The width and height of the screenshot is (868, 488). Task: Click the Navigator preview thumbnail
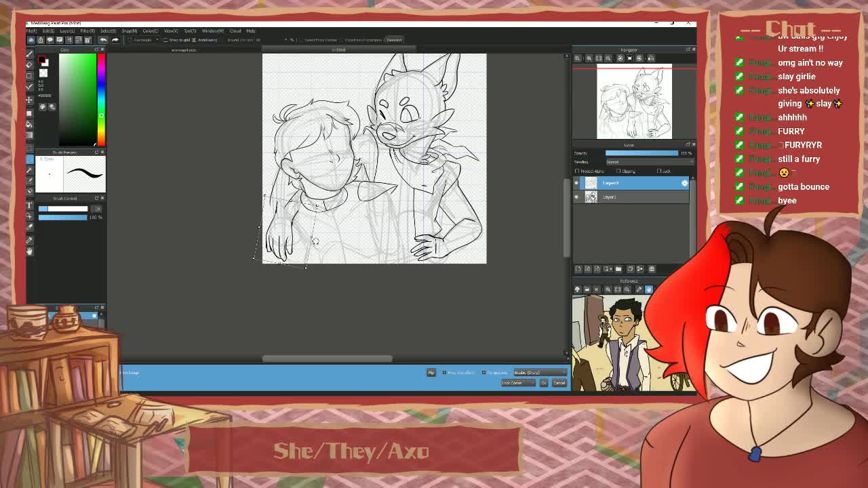pyautogui.click(x=634, y=102)
